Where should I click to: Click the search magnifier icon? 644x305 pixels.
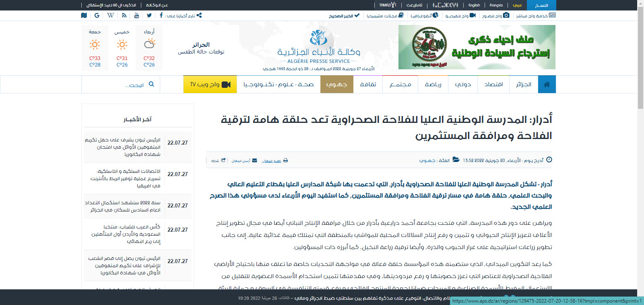(x=151, y=84)
